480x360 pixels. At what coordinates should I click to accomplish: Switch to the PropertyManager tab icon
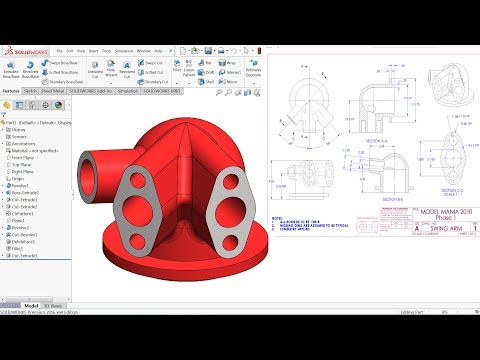tap(19, 105)
